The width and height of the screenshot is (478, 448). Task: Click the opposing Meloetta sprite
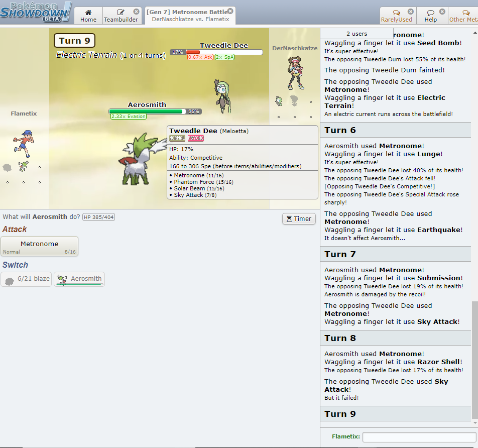pyautogui.click(x=222, y=96)
